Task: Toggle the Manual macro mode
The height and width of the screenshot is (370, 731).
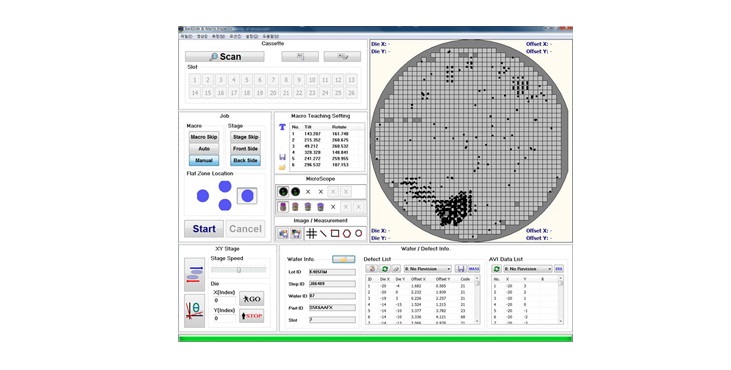Action: 204,160
